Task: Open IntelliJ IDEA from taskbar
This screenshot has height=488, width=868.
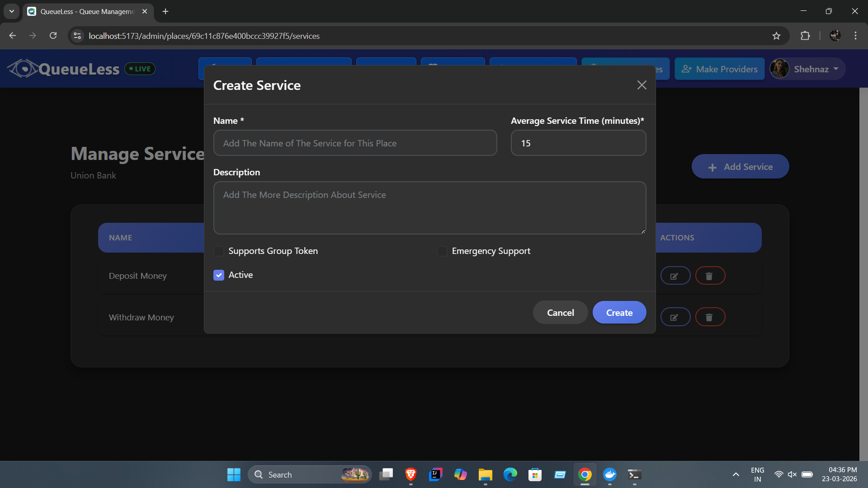Action: coord(436,474)
